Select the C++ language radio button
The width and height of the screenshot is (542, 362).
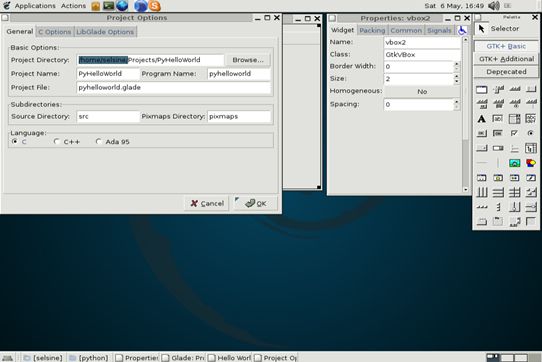(x=57, y=141)
